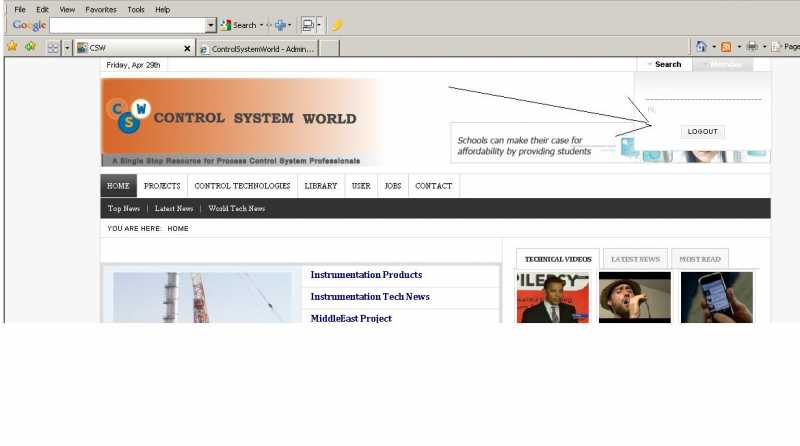
Task: Click the yellow highlighter toolbar icon
Action: point(337,25)
